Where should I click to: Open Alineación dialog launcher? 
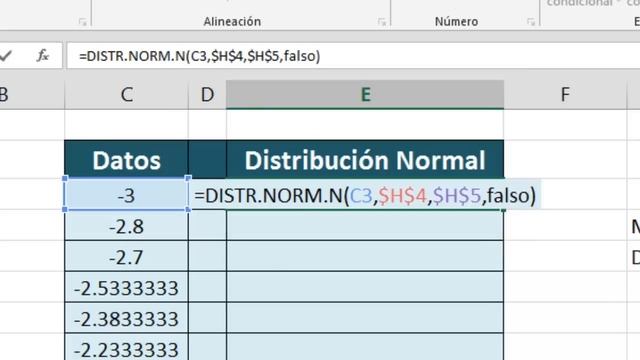(x=382, y=22)
